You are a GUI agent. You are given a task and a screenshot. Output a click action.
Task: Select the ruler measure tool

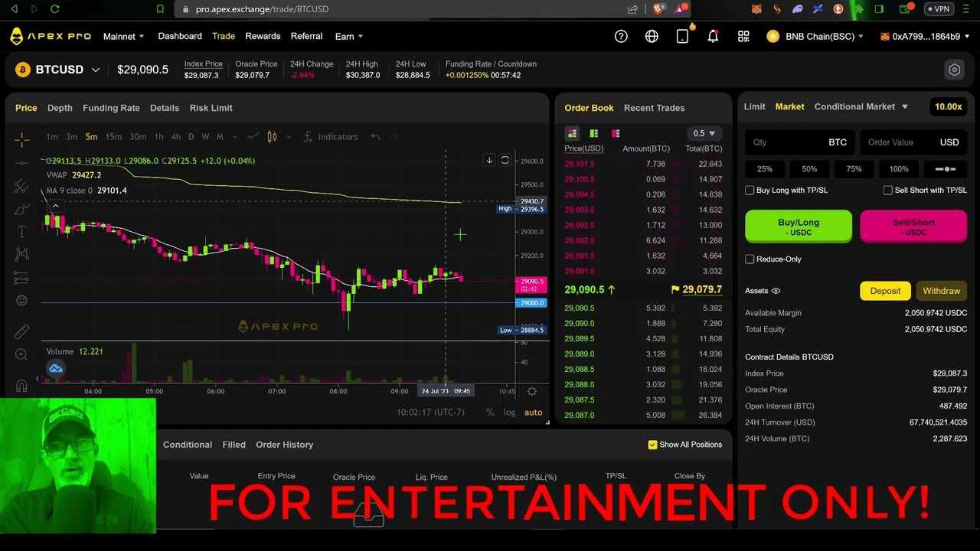(x=21, y=331)
